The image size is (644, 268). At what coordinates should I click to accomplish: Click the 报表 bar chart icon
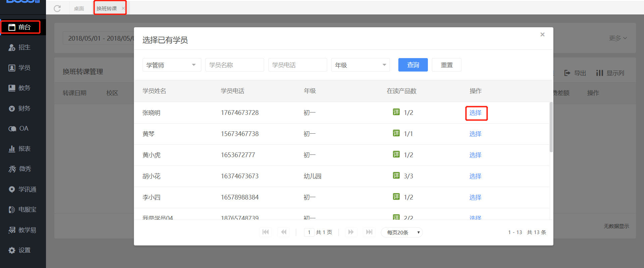12,149
